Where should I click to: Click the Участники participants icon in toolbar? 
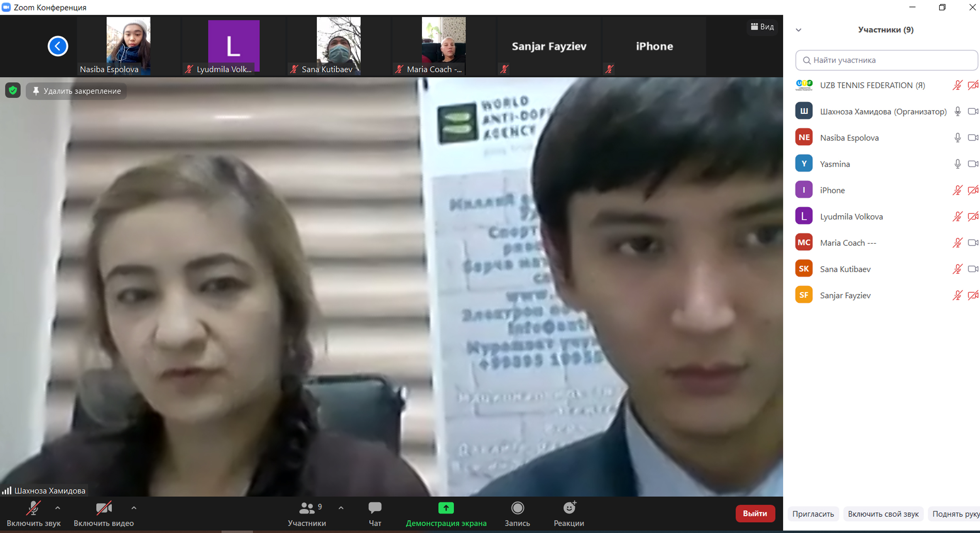pyautogui.click(x=307, y=509)
